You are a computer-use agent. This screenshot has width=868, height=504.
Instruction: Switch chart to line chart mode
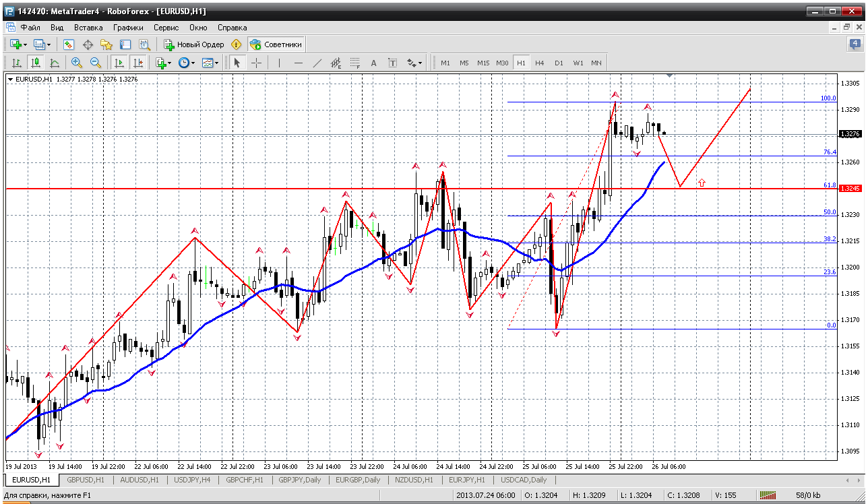click(x=54, y=63)
